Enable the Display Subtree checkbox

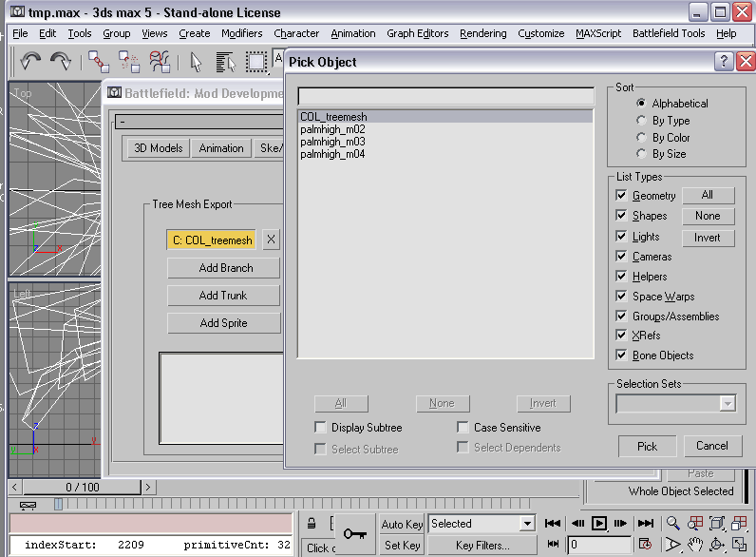(x=320, y=427)
